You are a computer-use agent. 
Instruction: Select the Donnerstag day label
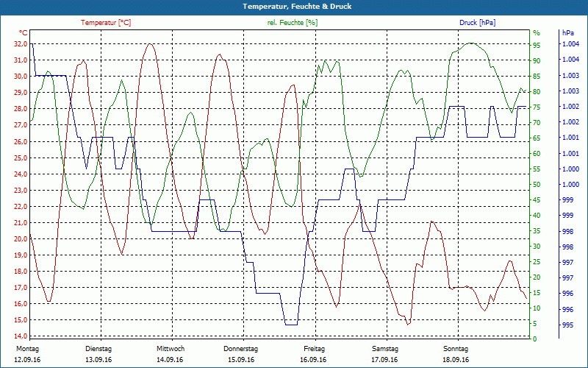(x=241, y=349)
